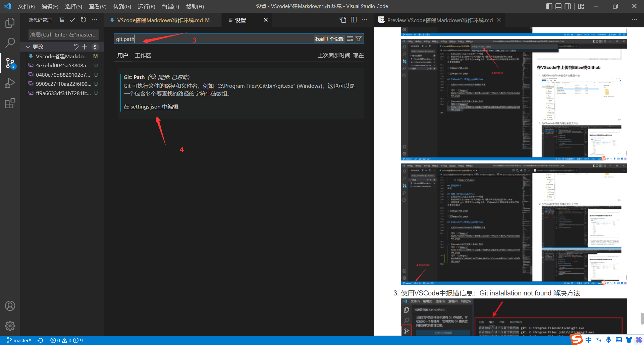Refresh the source control panel

point(84,20)
